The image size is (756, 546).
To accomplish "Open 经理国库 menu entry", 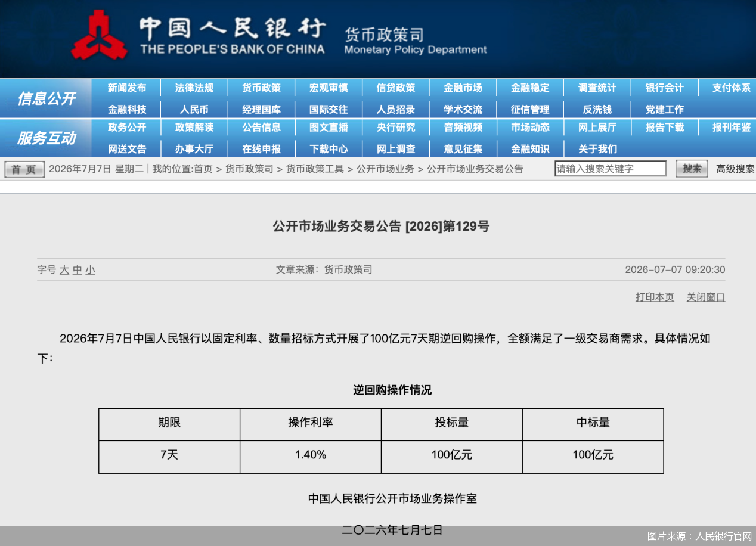I will point(261,110).
